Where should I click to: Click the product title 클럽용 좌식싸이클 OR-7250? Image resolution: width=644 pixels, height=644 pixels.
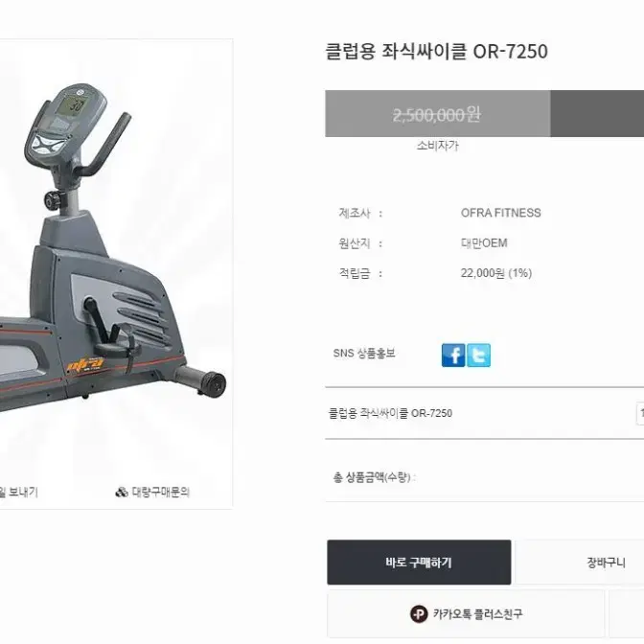coord(436,52)
